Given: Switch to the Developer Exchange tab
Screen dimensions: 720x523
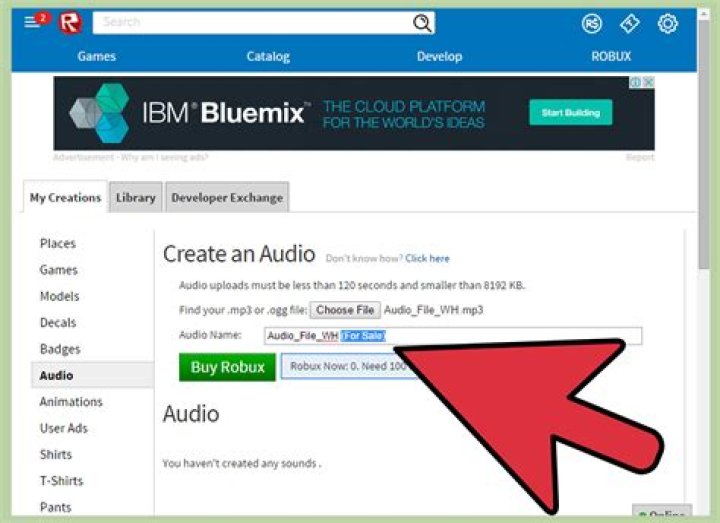Looking at the screenshot, I should click(227, 198).
